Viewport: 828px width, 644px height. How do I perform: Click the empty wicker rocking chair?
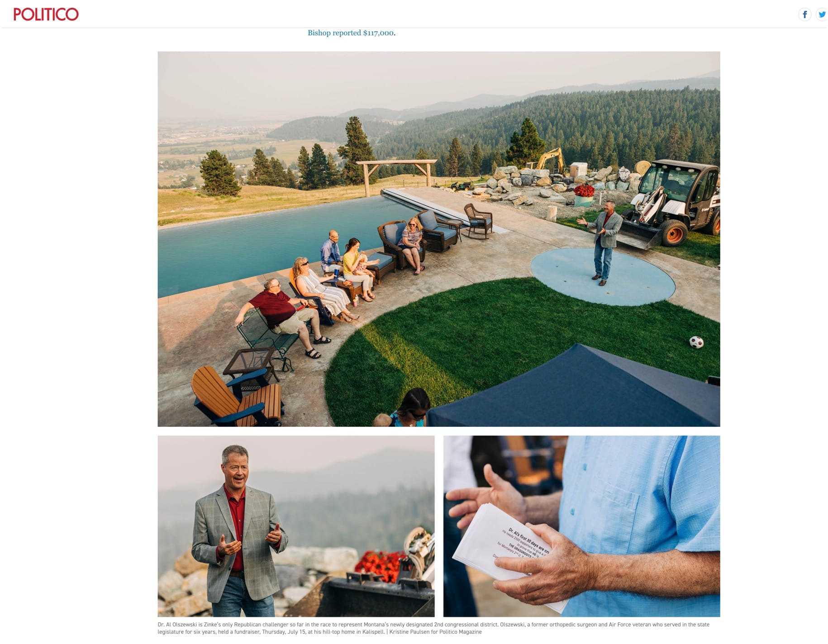(x=478, y=220)
